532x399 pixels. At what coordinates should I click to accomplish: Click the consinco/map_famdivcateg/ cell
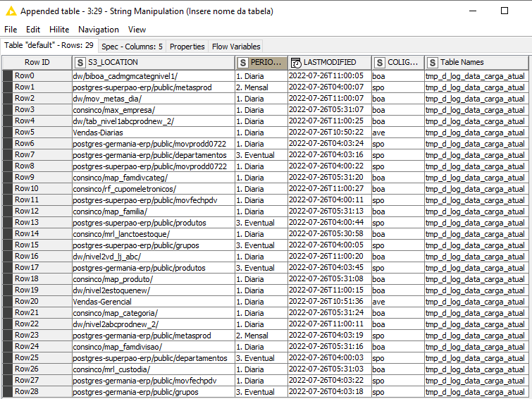tap(154, 178)
